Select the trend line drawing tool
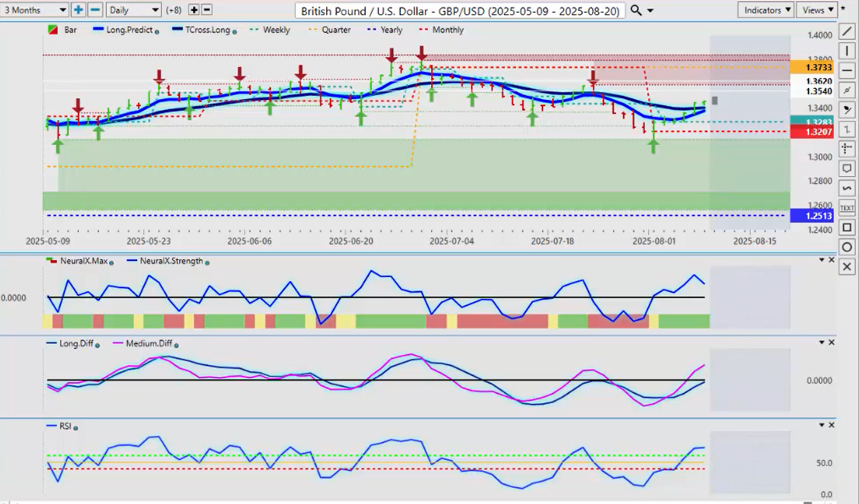Viewport: 859px width, 504px height. pyautogui.click(x=847, y=31)
